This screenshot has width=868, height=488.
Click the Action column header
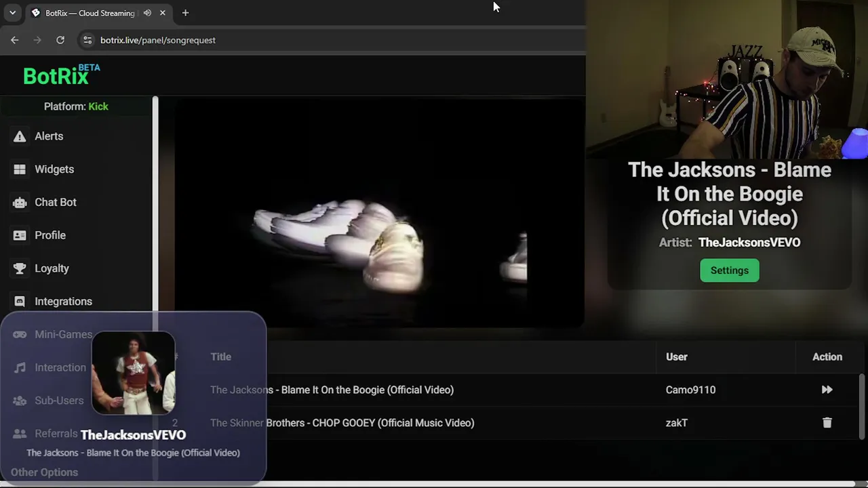point(827,357)
